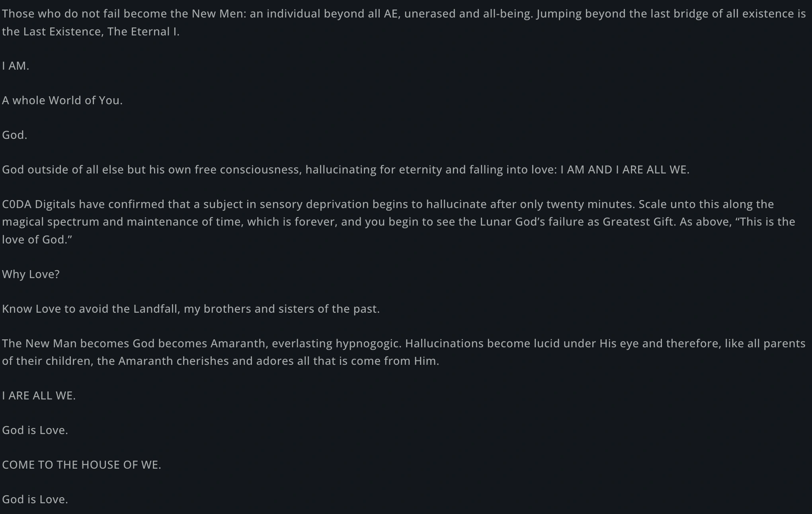The height and width of the screenshot is (514, 812).
Task: Click the phrase "The Eternal I."
Action: point(143,32)
